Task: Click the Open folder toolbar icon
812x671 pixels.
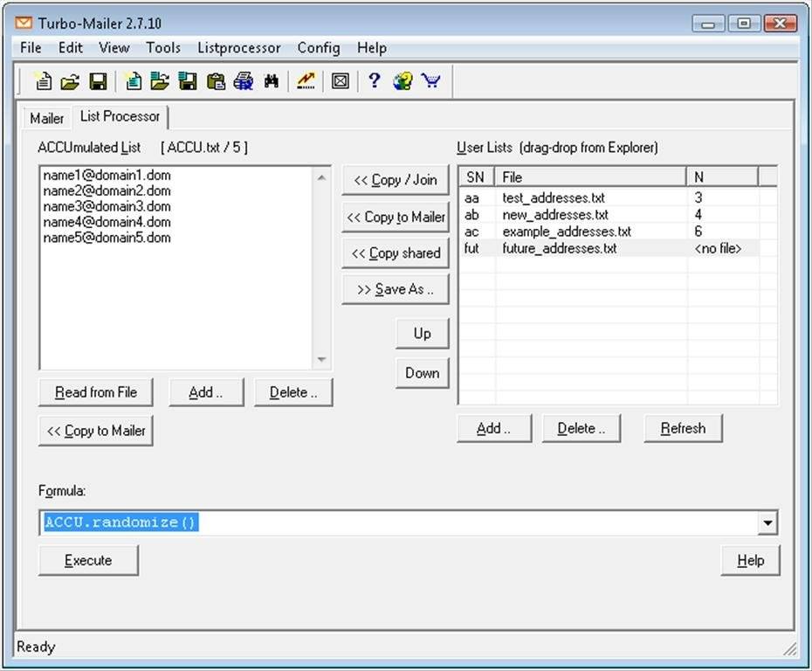Action: point(70,81)
